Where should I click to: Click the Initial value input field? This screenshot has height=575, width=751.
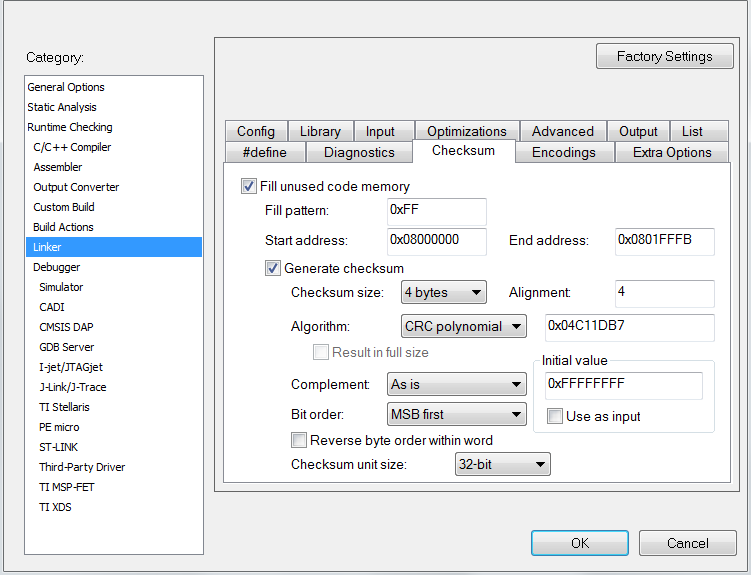tap(624, 385)
